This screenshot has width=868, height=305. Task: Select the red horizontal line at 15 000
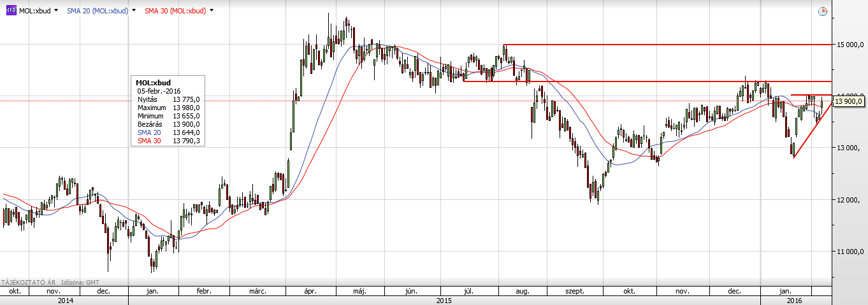coord(667,45)
